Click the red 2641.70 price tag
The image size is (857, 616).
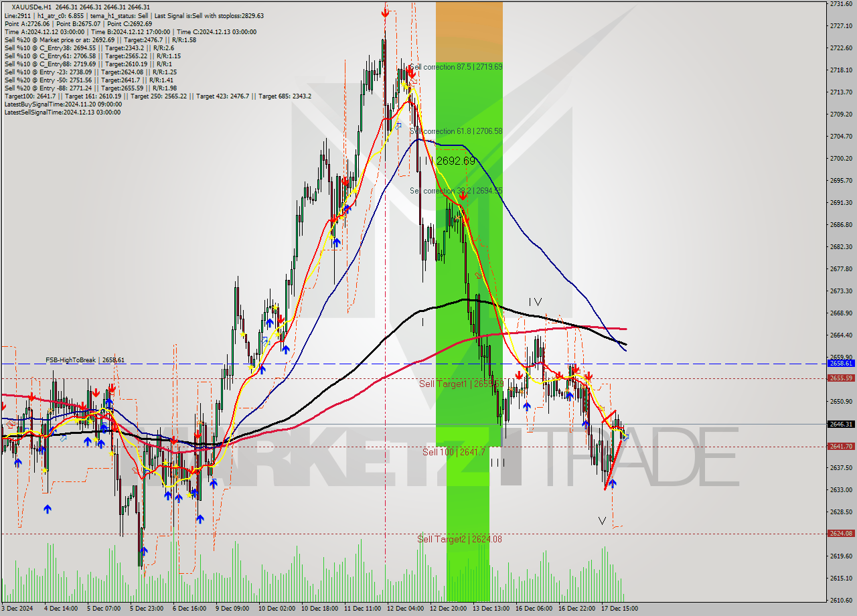[x=841, y=446]
